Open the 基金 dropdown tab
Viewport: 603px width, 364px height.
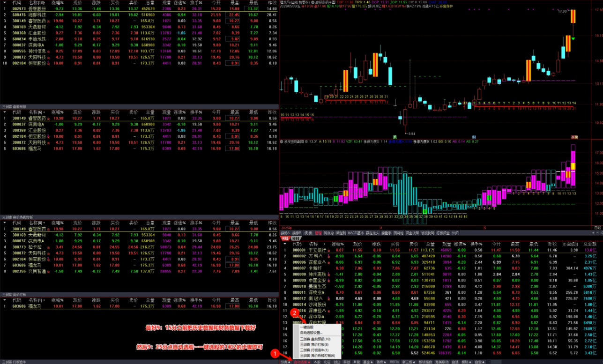click(x=368, y=362)
